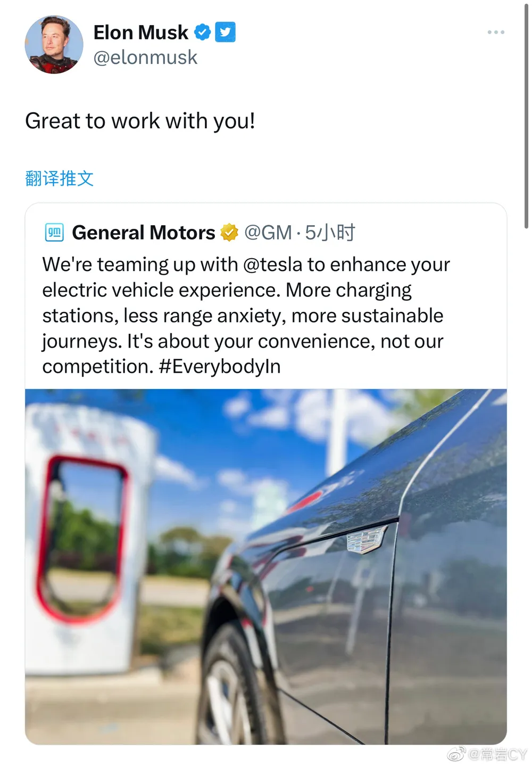532x767 pixels.
Task: Open the quoted tweet car photo
Action: pos(266,567)
